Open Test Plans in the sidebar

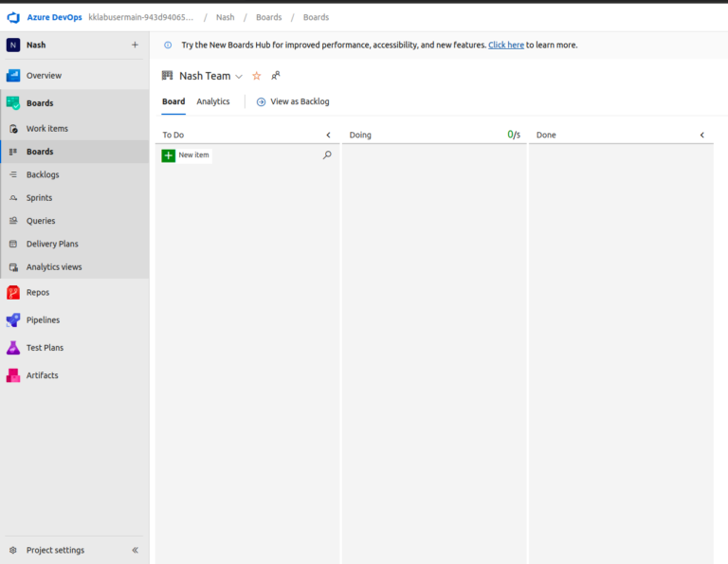(45, 348)
